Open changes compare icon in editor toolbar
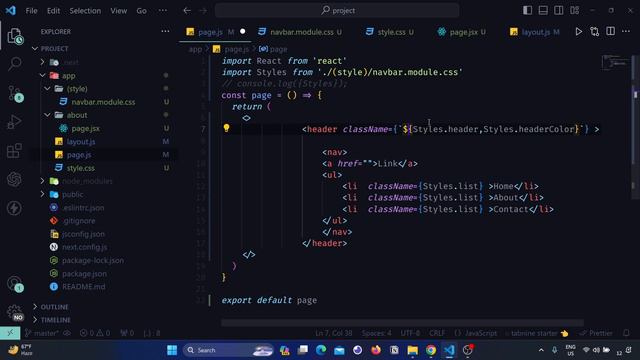Viewport: 640px width, 360px height. point(594,31)
